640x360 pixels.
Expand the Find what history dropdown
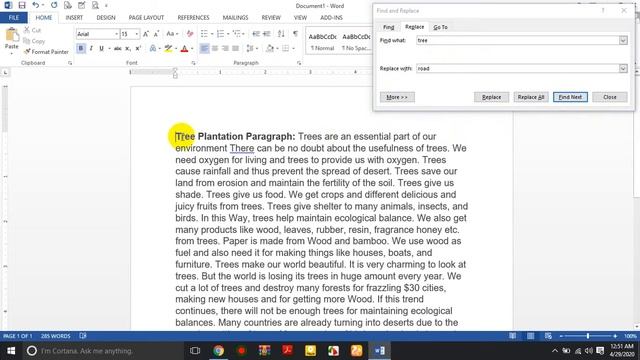(x=623, y=40)
